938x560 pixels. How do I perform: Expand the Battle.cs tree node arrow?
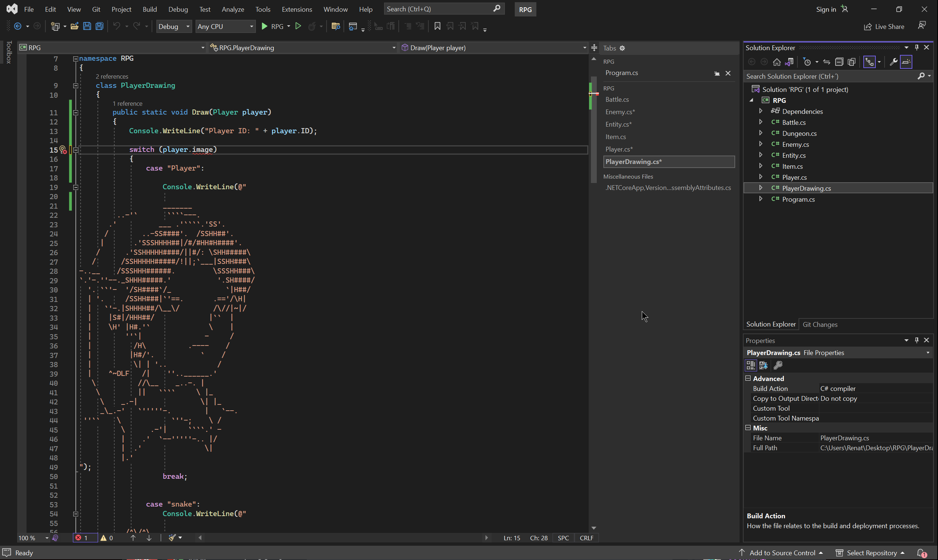760,122
